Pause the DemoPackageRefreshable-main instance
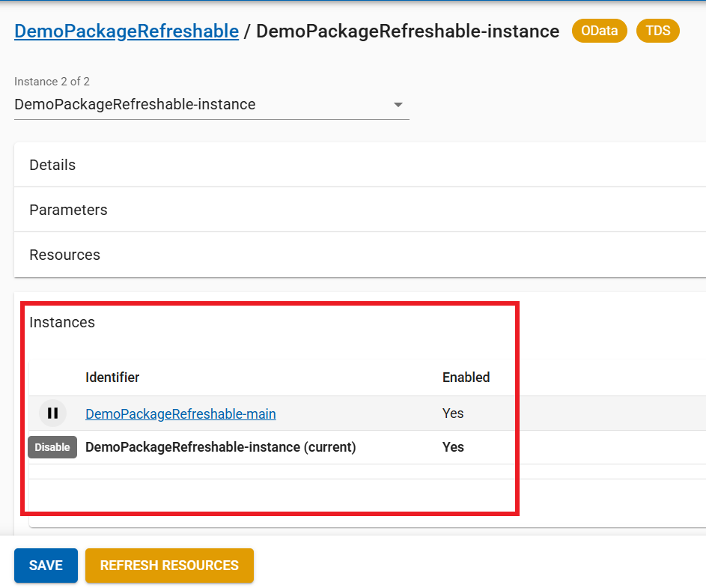Image resolution: width=706 pixels, height=588 pixels. coord(52,413)
